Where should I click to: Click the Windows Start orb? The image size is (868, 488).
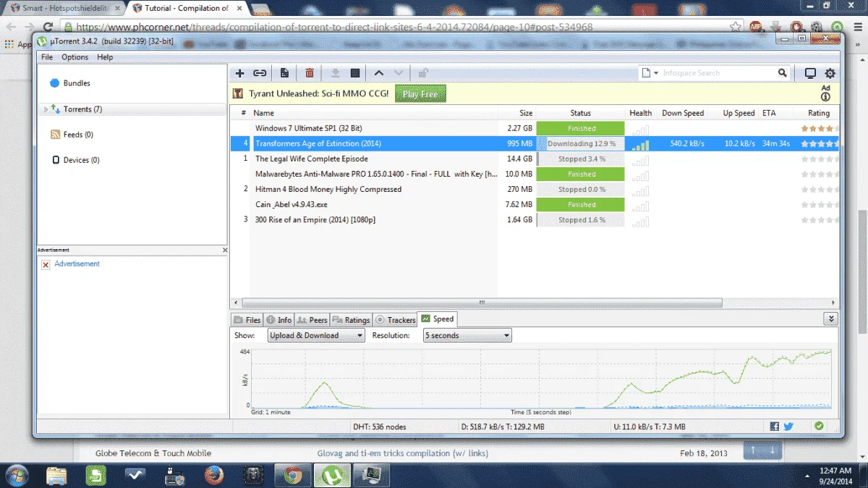point(16,474)
